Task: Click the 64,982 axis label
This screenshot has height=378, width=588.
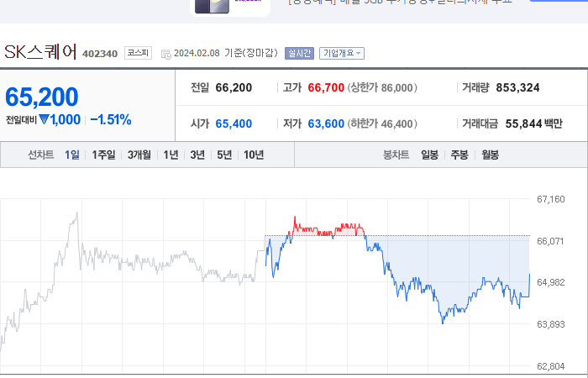Action: pyautogui.click(x=550, y=282)
